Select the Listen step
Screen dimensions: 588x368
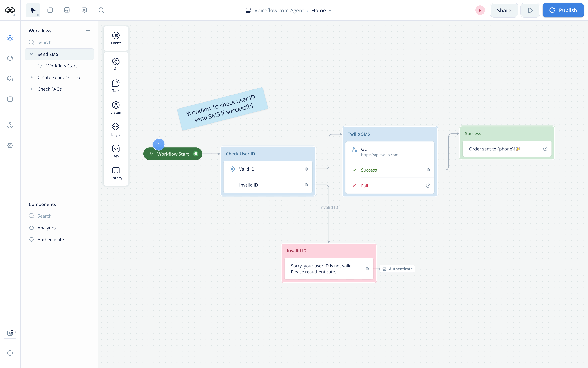(x=116, y=107)
